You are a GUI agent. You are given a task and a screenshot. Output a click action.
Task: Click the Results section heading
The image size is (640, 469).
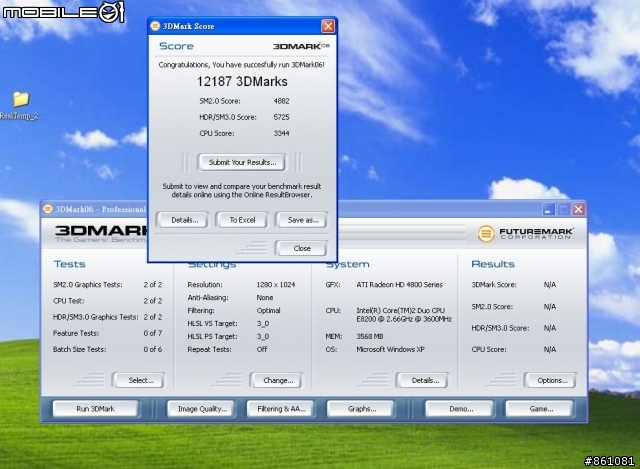tap(493, 264)
